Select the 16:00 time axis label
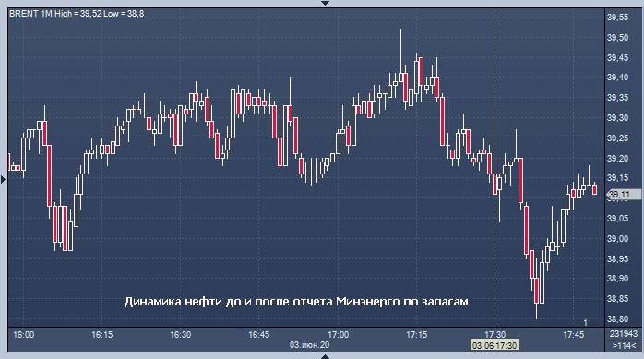Image resolution: width=644 pixels, height=359 pixels. (x=24, y=335)
